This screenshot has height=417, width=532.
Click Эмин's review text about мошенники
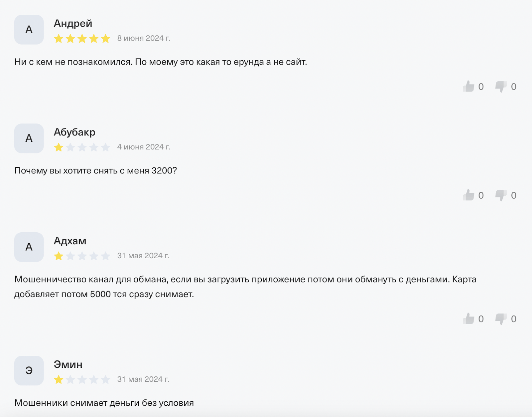[104, 403]
